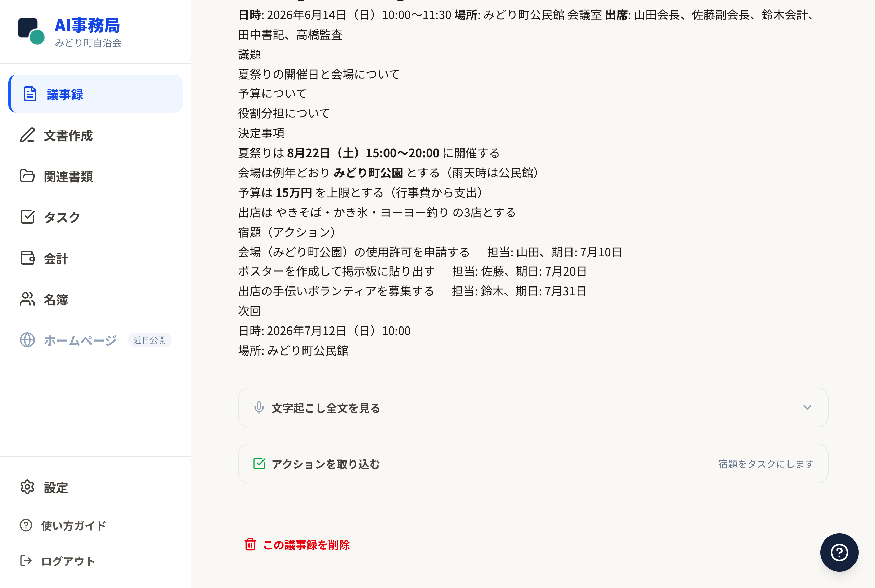
Task: Click the microphone icon beside 文字起こし全文を見る
Action: tap(259, 407)
